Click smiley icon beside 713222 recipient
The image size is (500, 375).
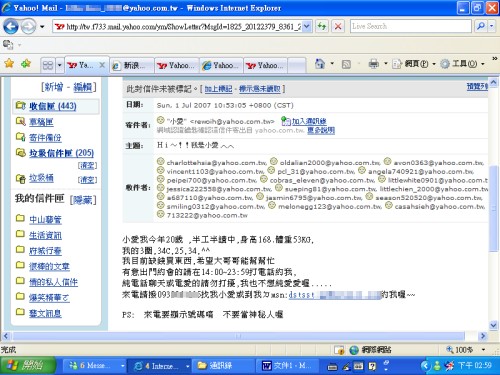161,214
